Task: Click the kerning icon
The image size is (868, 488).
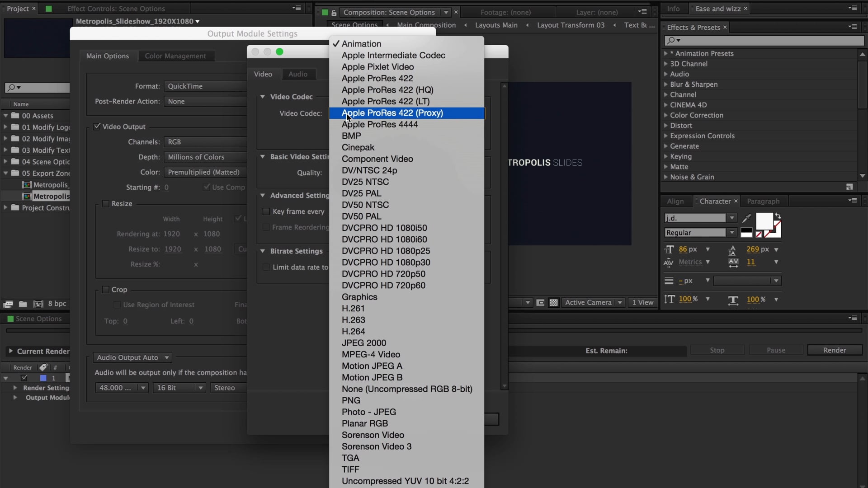Action: [668, 262]
